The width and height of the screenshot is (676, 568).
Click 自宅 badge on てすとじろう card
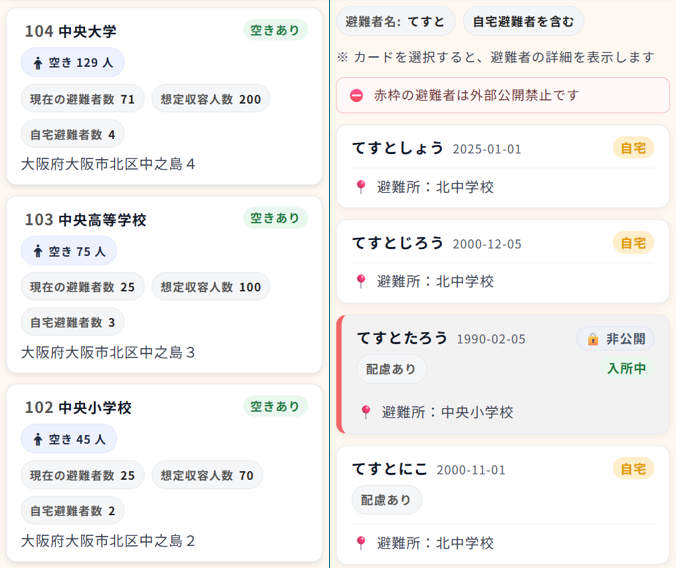(633, 243)
